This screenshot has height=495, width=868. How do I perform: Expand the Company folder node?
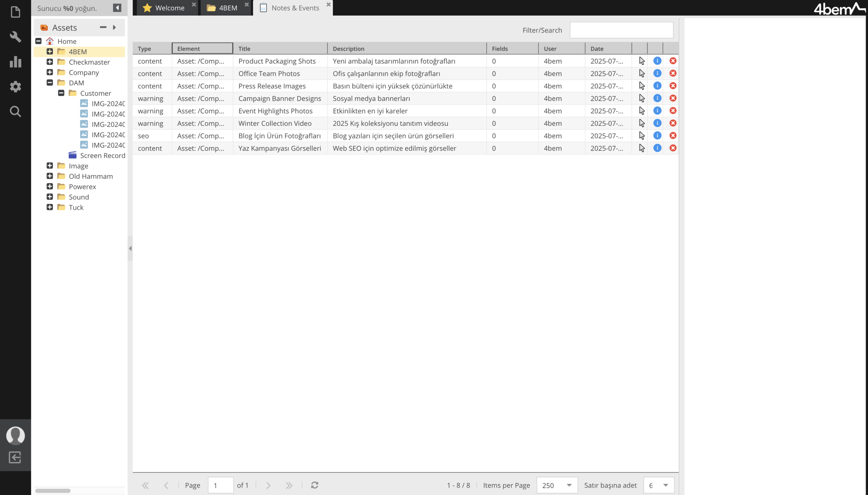(x=50, y=72)
